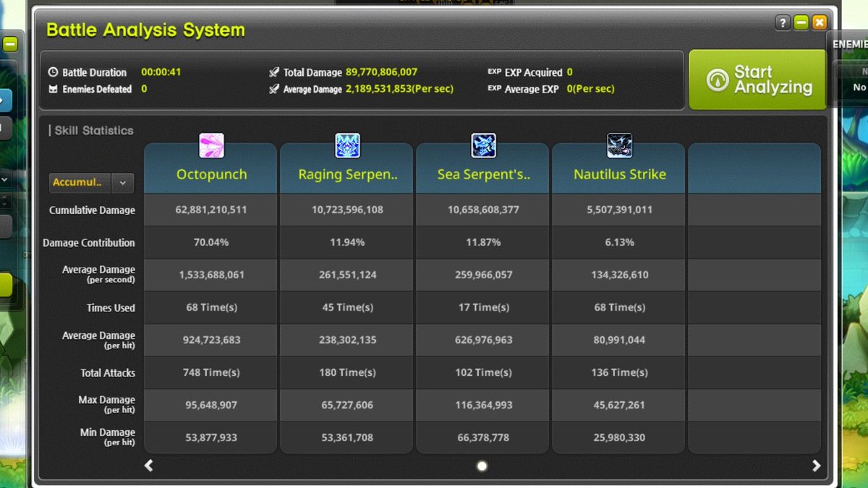Click the Average EXP icon

494,90
